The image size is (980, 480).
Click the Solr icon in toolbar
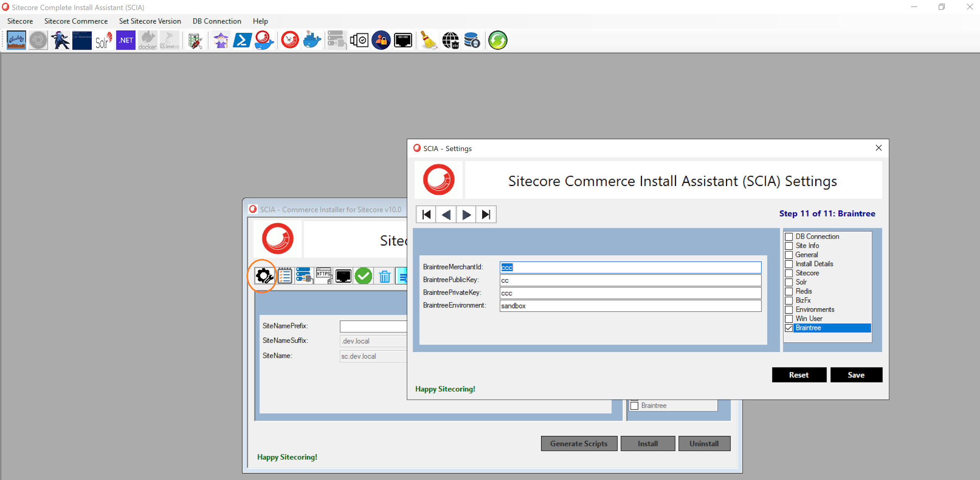click(103, 40)
